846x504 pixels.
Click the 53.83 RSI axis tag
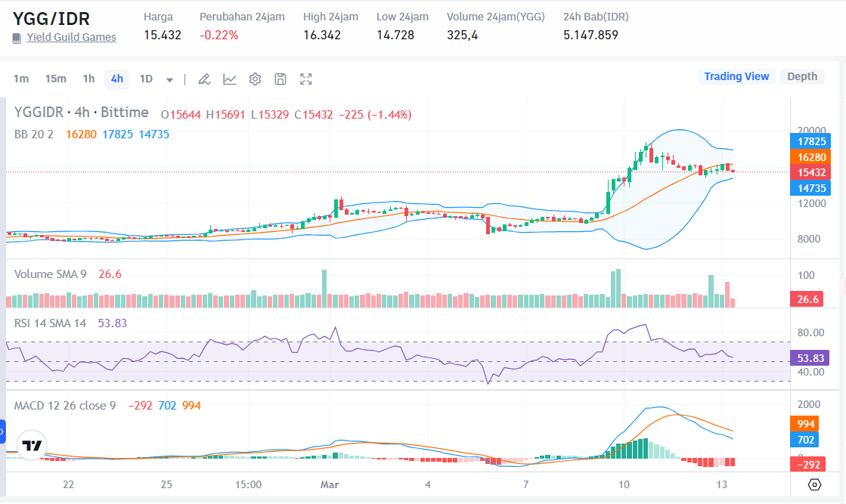(x=810, y=358)
